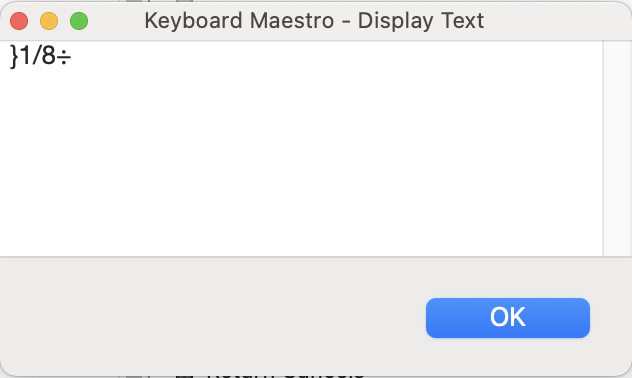This screenshot has width=632, height=378.
Task: Click the Keyboard Maestro words in title bar
Action: pos(239,21)
